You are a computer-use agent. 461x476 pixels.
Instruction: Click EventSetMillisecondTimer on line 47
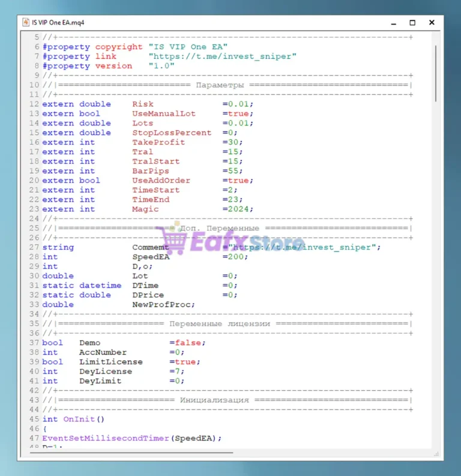106,438
